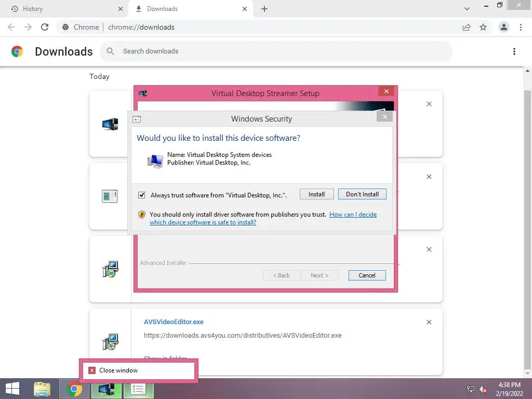The width and height of the screenshot is (532, 399).
Task: Reload the downloads page
Action: click(x=45, y=27)
